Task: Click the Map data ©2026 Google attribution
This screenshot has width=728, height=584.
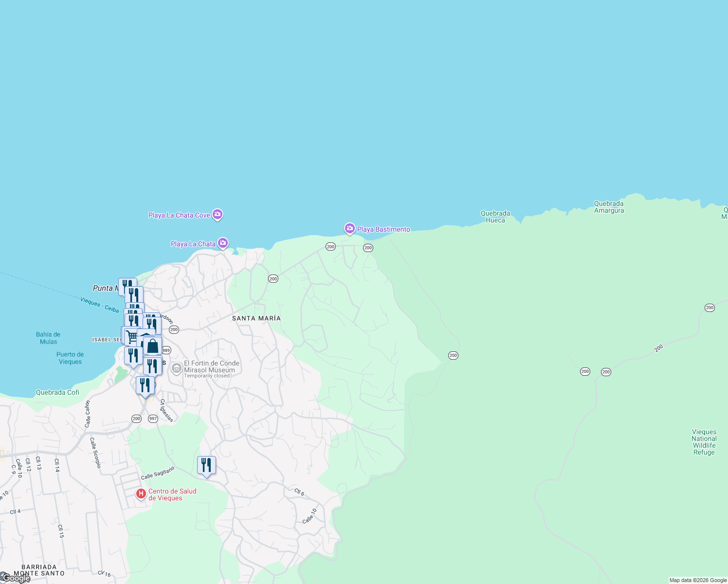Action: coord(698,580)
